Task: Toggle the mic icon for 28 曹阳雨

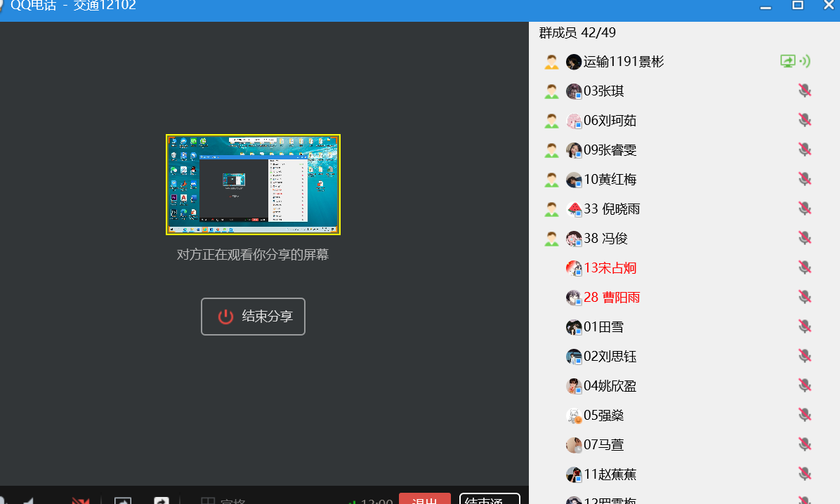Action: [805, 298]
